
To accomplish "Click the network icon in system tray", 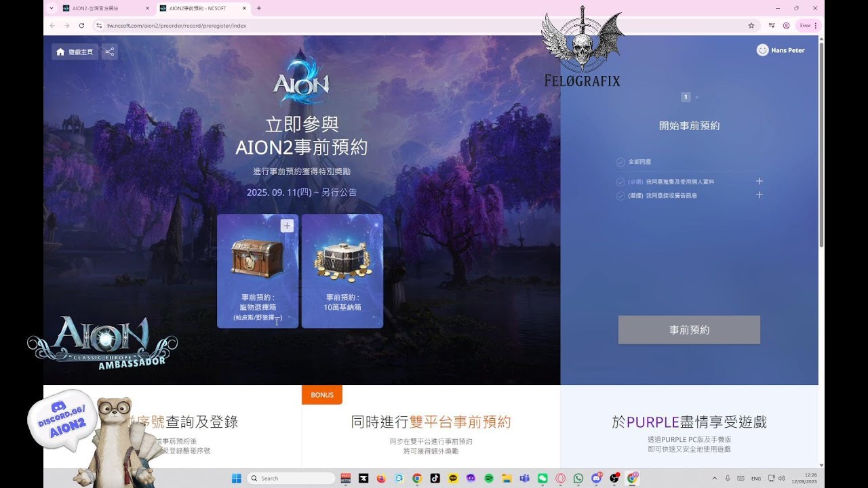I will tap(771, 479).
